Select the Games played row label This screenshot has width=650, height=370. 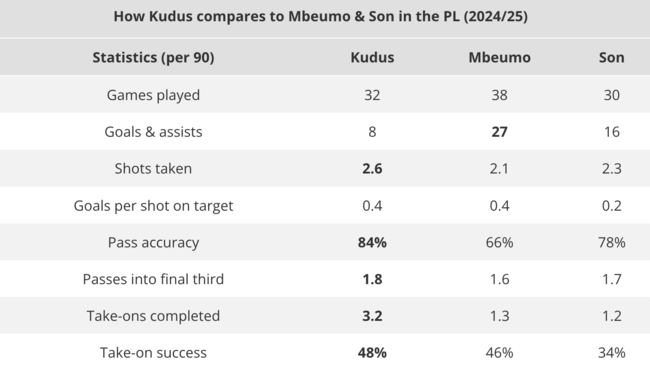point(153,95)
